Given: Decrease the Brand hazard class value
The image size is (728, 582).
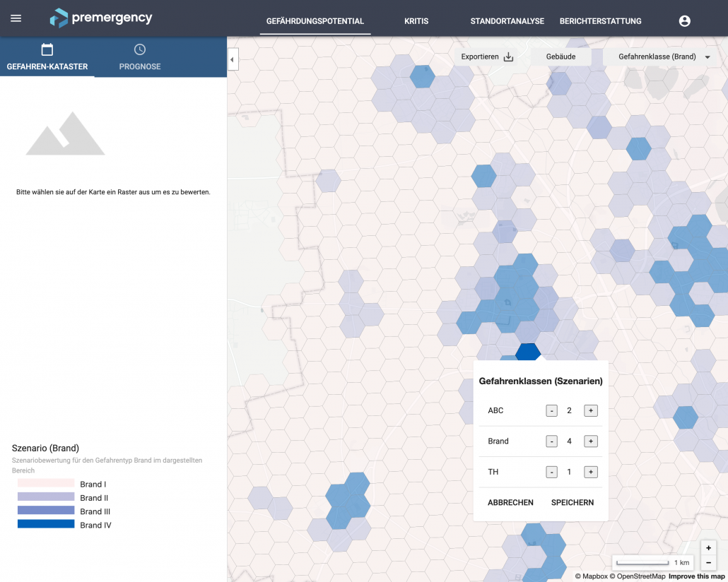Looking at the screenshot, I should (551, 441).
